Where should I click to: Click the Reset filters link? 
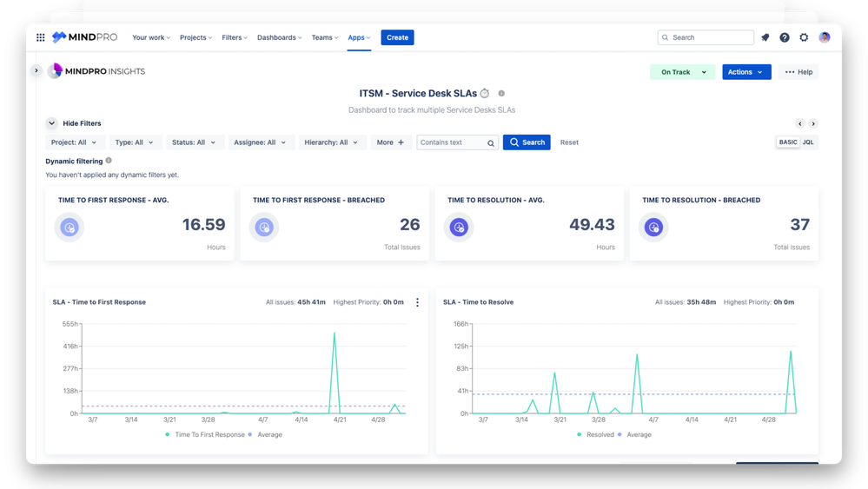click(x=569, y=142)
